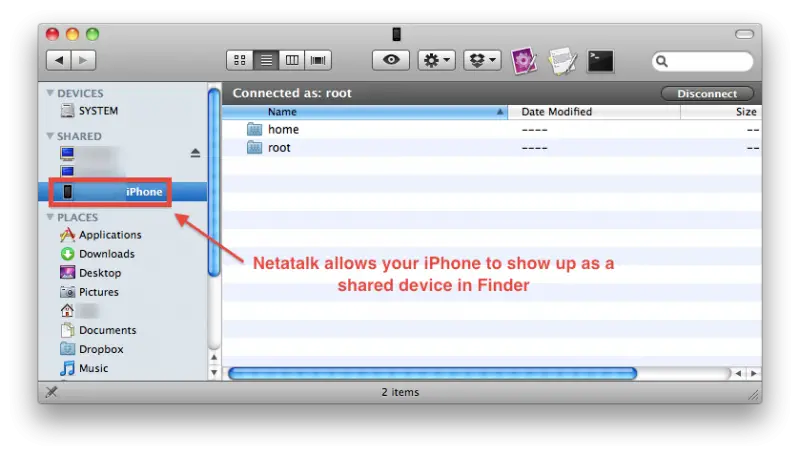This screenshot has width=800, height=456.
Task: Click the home folder icon
Action: point(255,129)
